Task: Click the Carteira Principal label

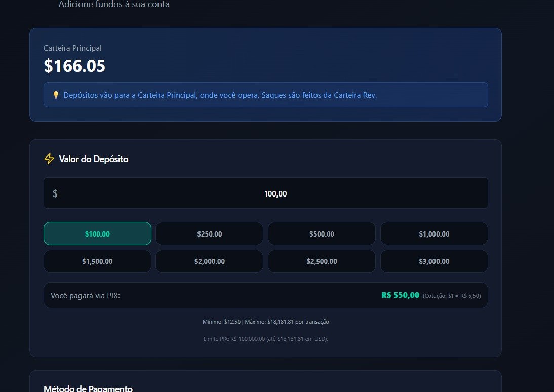Action: pos(72,48)
